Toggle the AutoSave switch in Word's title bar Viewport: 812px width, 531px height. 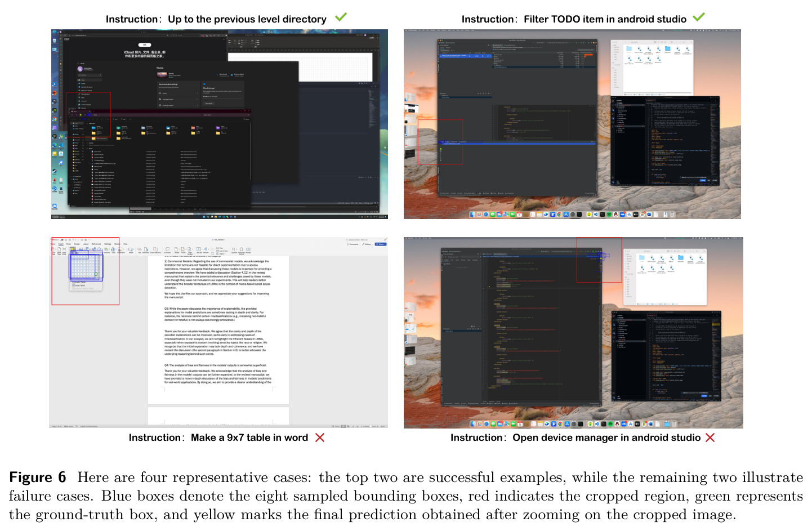point(61,240)
